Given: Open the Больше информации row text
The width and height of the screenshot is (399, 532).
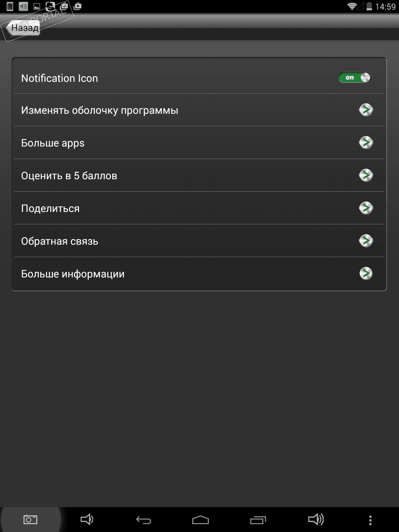Looking at the screenshot, I should tap(73, 274).
